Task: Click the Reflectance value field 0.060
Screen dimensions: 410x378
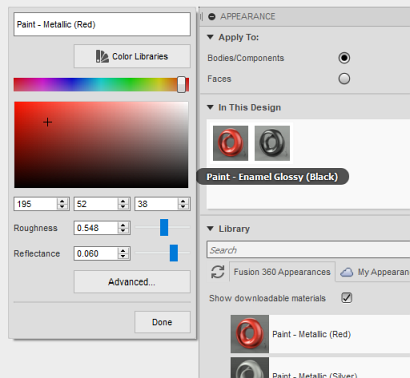Action: click(96, 254)
